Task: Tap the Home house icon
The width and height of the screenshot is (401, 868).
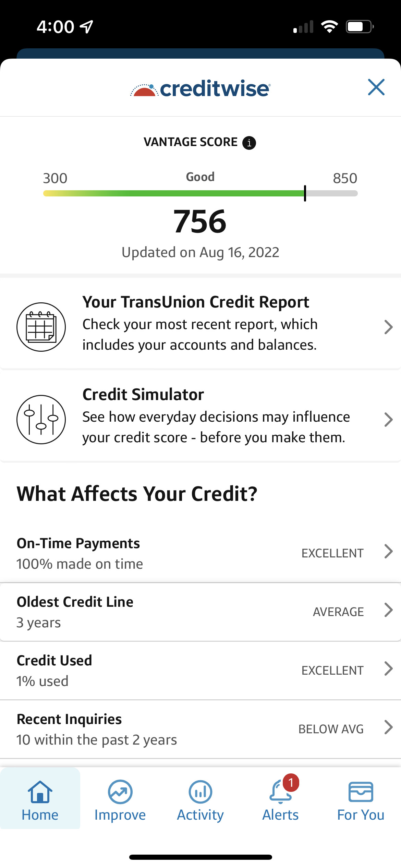Action: point(40,792)
